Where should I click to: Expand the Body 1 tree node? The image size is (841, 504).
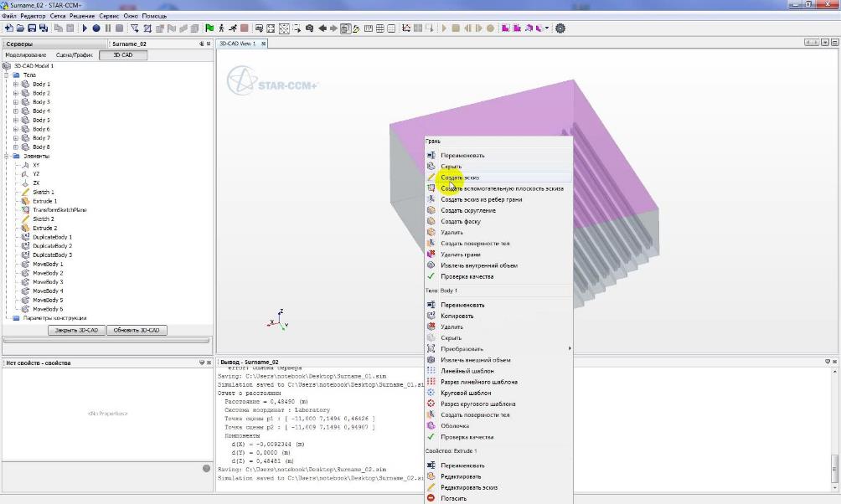(x=15, y=85)
